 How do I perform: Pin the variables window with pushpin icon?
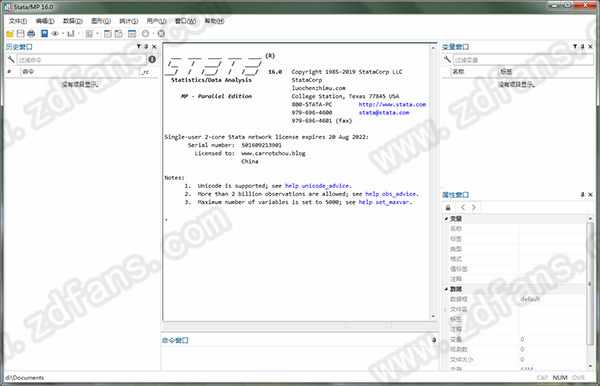click(x=582, y=47)
